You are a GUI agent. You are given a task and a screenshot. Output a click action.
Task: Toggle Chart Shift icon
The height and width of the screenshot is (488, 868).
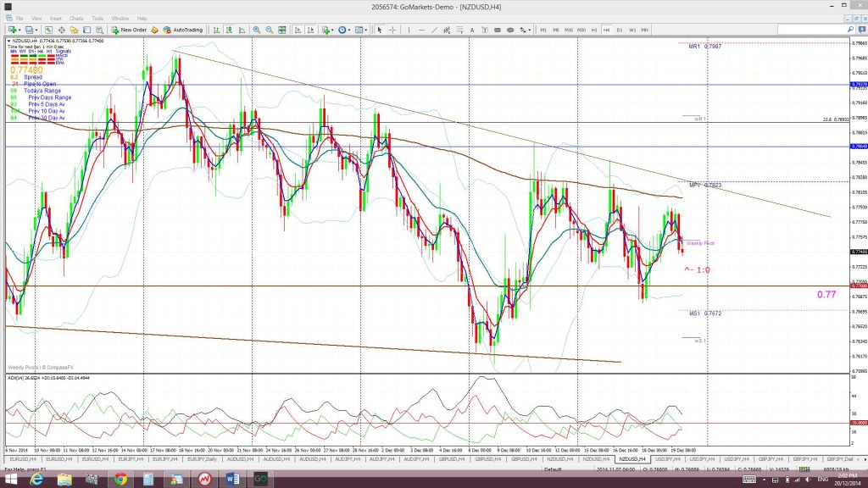(x=310, y=30)
